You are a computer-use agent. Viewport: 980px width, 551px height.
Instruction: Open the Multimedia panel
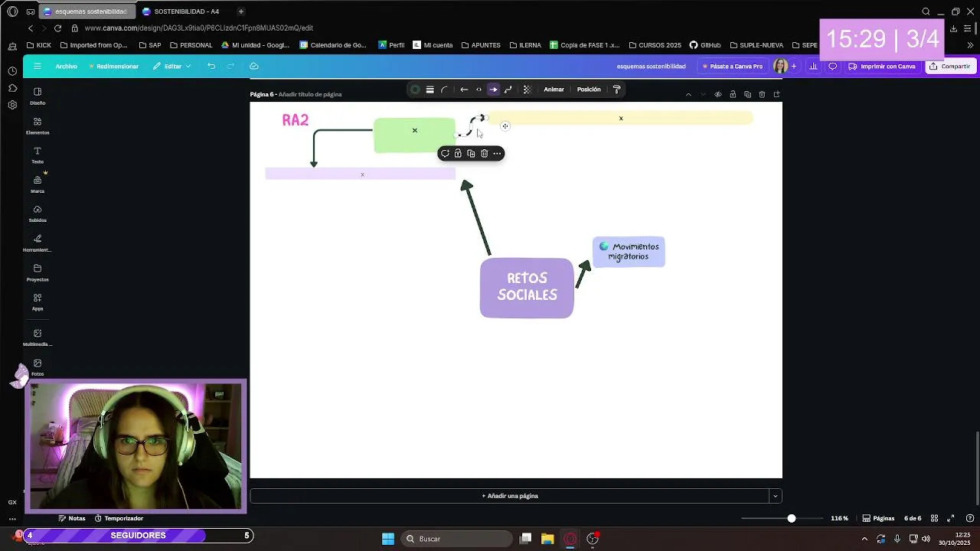coord(38,337)
